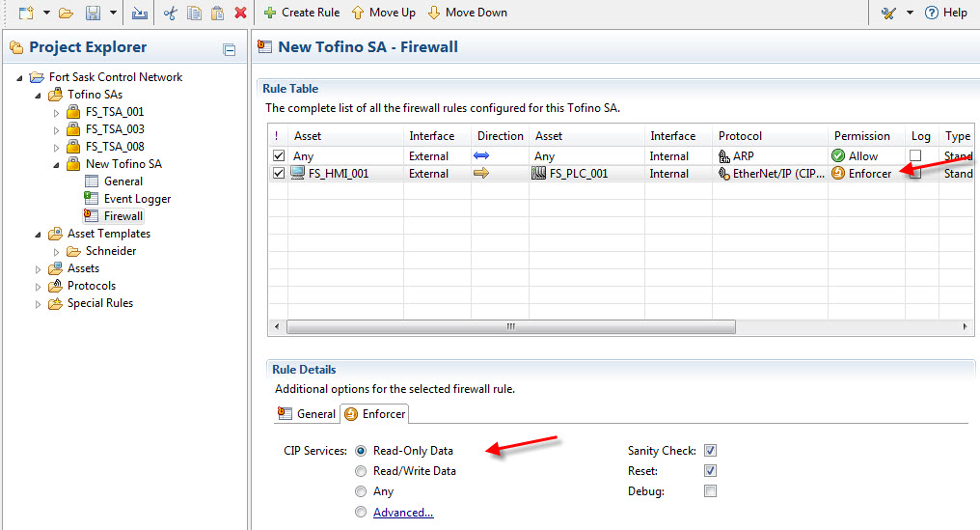Click the New project toolbar icon
980x530 pixels.
click(x=26, y=13)
